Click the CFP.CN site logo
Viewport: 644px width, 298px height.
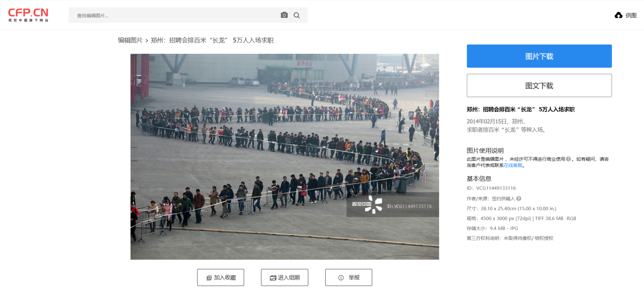tap(28, 15)
